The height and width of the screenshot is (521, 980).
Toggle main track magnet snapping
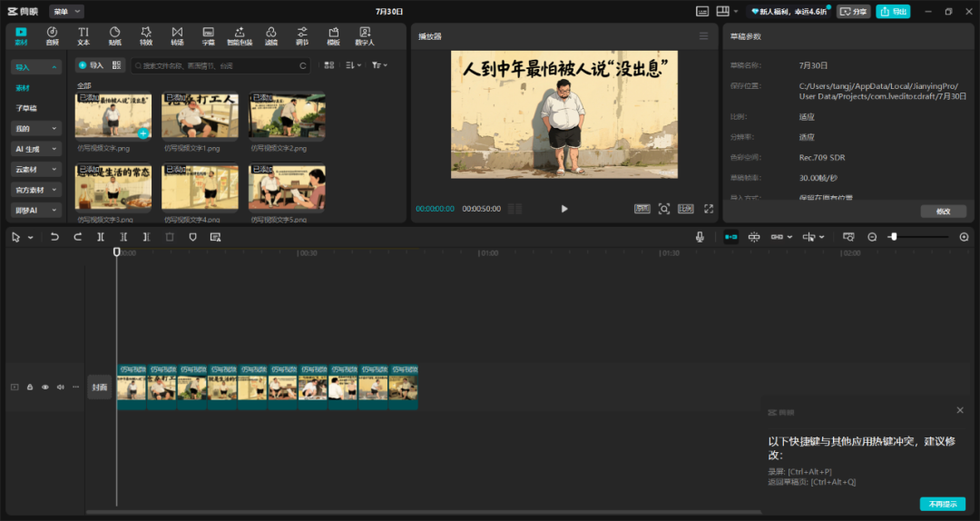pyautogui.click(x=731, y=237)
